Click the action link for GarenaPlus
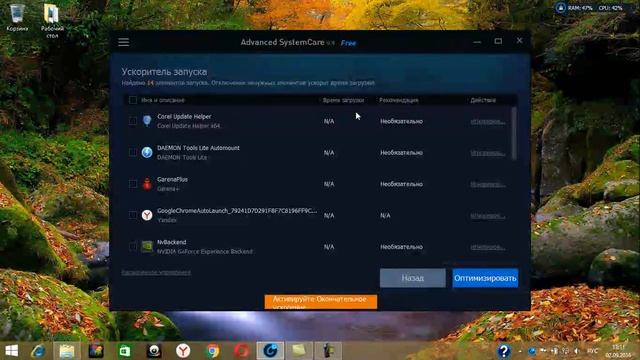This screenshot has width=640, height=360. pyautogui.click(x=488, y=184)
